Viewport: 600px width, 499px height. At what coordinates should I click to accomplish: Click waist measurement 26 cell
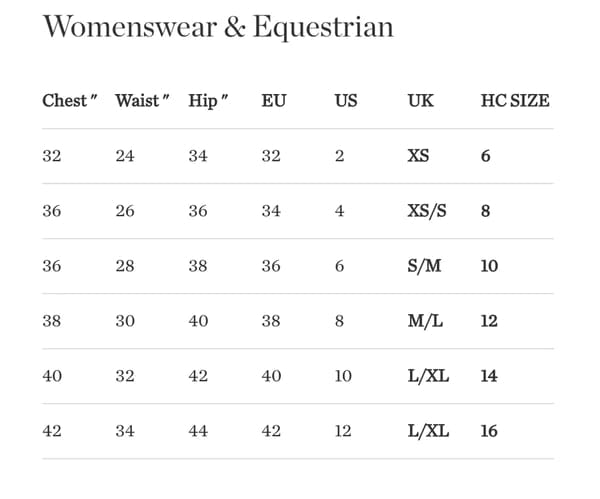[125, 212]
